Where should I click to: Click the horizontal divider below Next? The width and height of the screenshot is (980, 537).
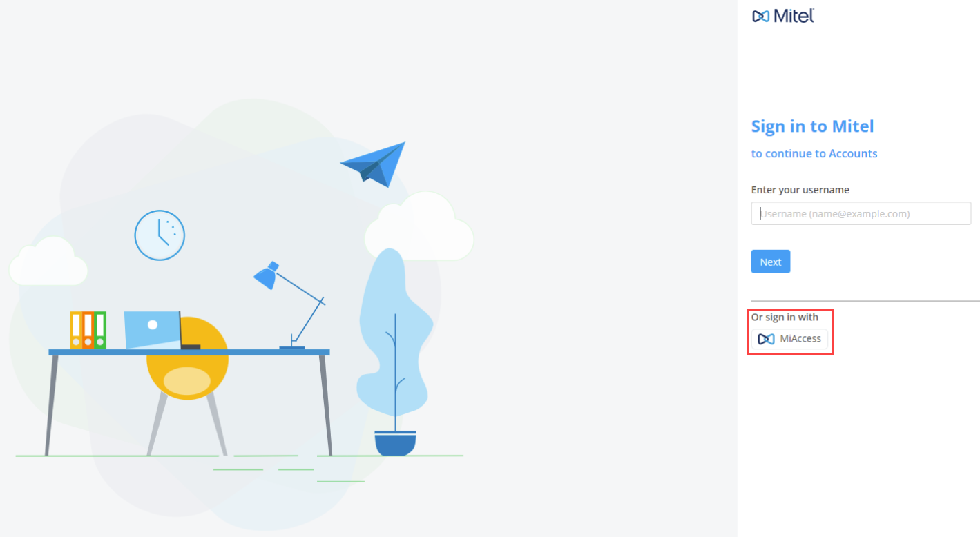(x=865, y=301)
